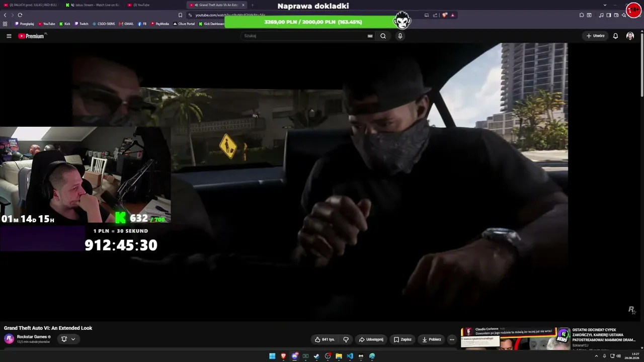Image resolution: width=644 pixels, height=362 pixels.
Task: Open the OSTATNI ODCINEK? CYPEK video title
Action: pyautogui.click(x=604, y=335)
